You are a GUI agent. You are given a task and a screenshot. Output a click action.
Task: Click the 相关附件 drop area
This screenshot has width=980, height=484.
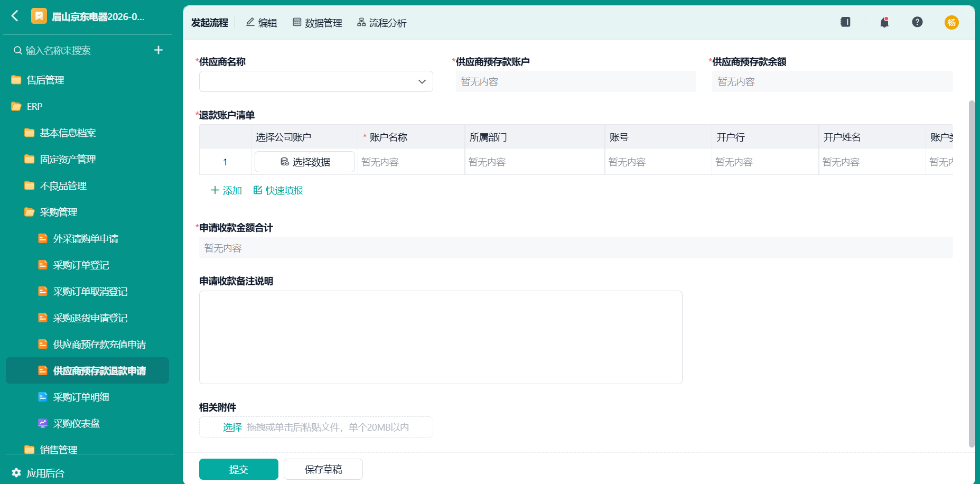(x=316, y=427)
